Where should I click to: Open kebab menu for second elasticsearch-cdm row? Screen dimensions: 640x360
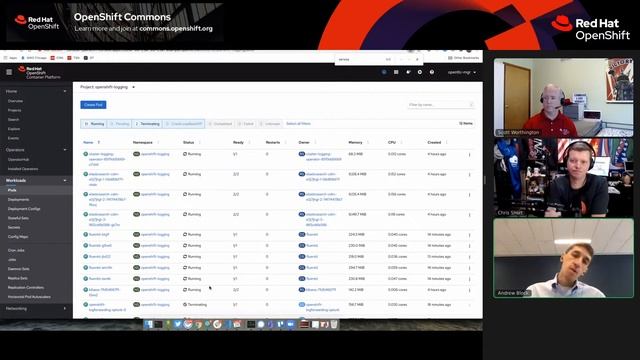(469, 195)
